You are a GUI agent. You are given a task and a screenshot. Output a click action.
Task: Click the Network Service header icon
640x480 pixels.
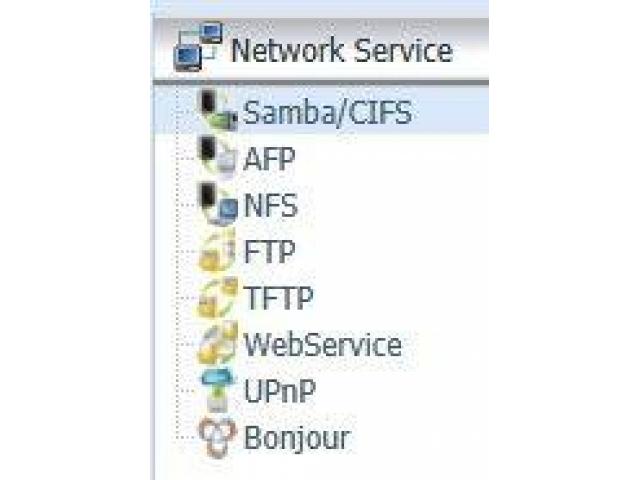198,49
